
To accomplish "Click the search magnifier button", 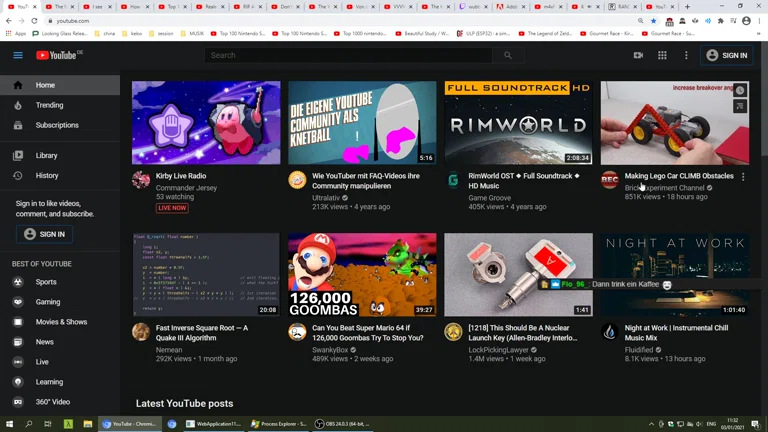I will pos(507,55).
